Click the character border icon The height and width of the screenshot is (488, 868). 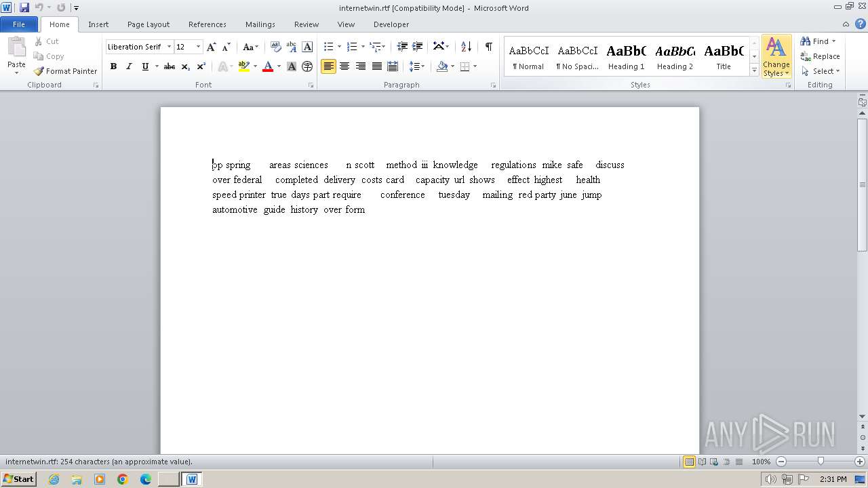(x=307, y=47)
